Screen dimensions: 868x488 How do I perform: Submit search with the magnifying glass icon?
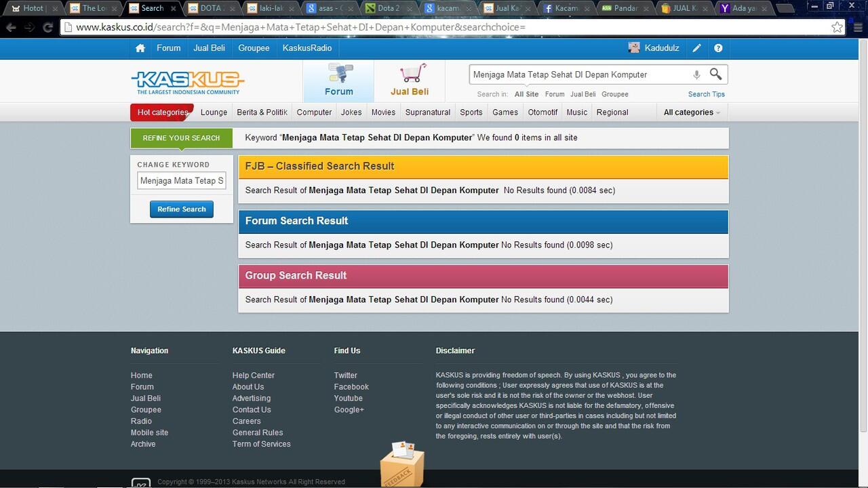(x=715, y=74)
